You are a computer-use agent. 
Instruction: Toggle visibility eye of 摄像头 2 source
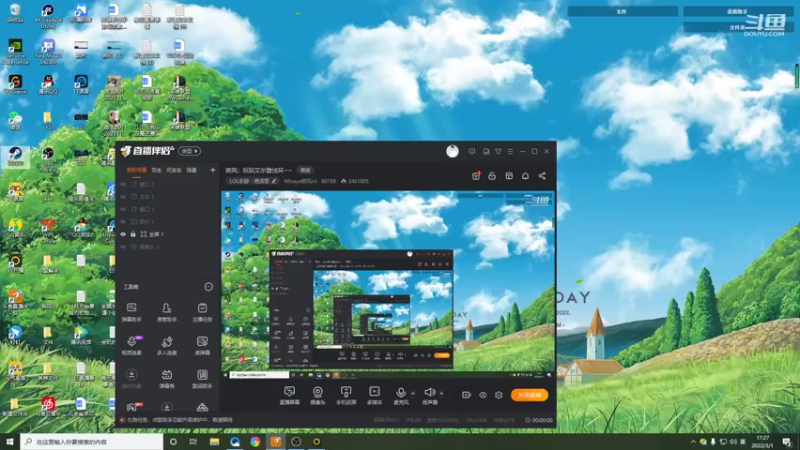point(123,246)
